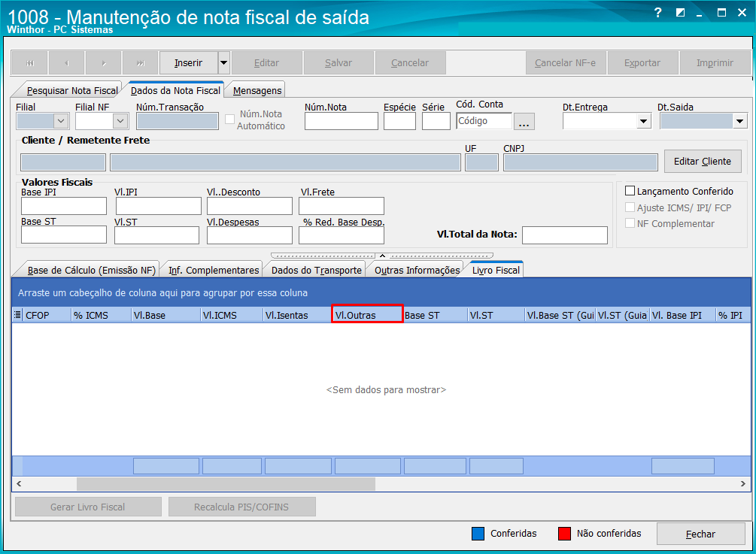
Task: Click the Imprimir button
Action: click(715, 63)
